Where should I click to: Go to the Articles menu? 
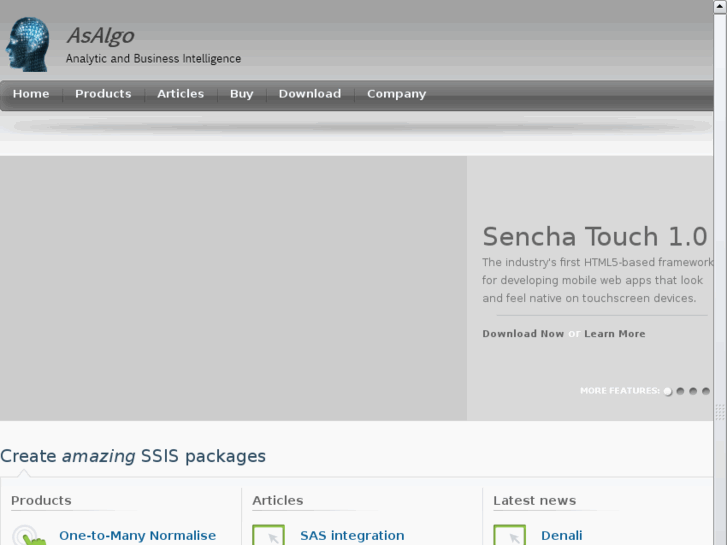(180, 94)
